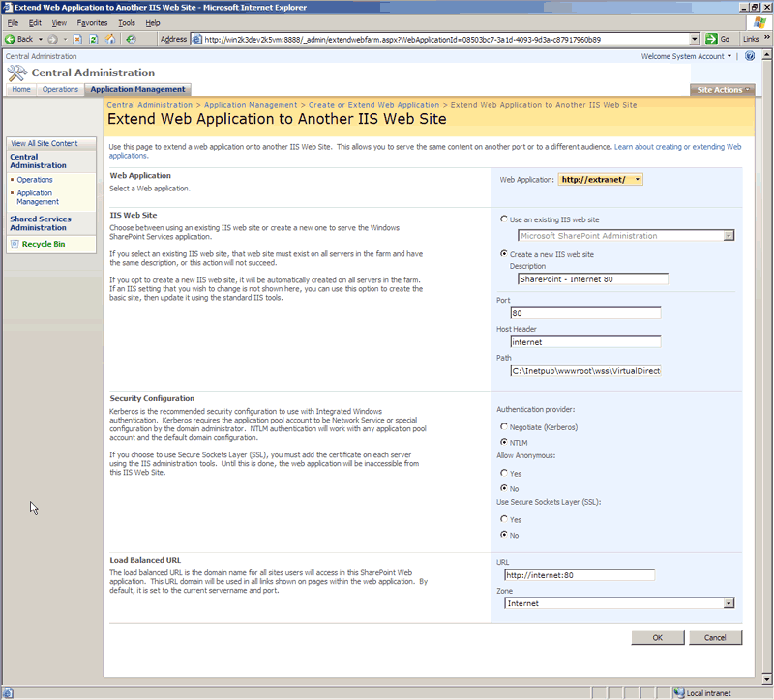The image size is (774, 700).
Task: Open the Web Application http://extranet/ dropdown
Action: 600,180
